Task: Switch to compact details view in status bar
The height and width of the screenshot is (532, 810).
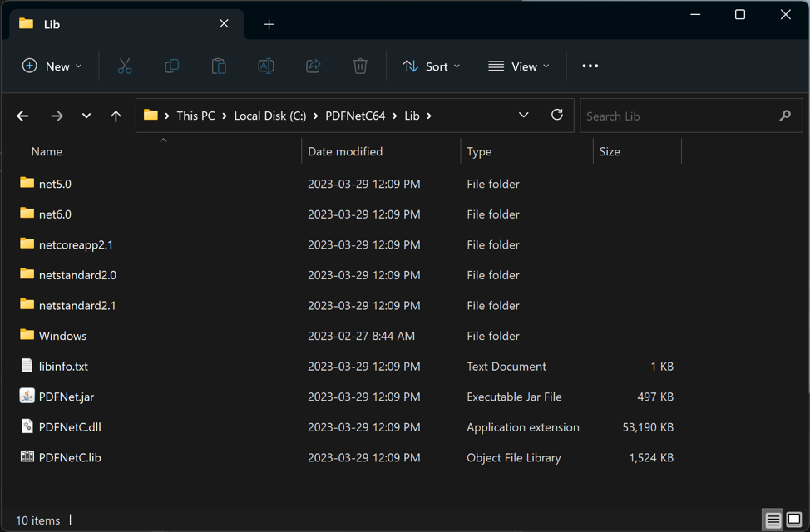Action: pos(772,520)
